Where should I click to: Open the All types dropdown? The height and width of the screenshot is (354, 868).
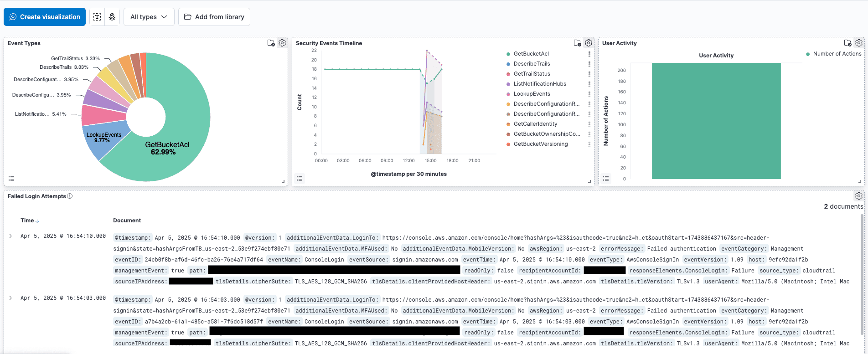coord(149,17)
